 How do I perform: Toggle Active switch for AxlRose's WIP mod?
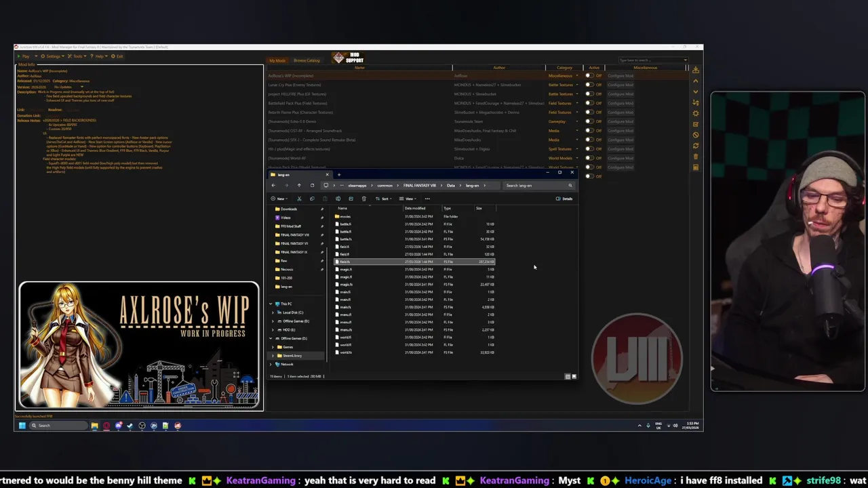(589, 76)
